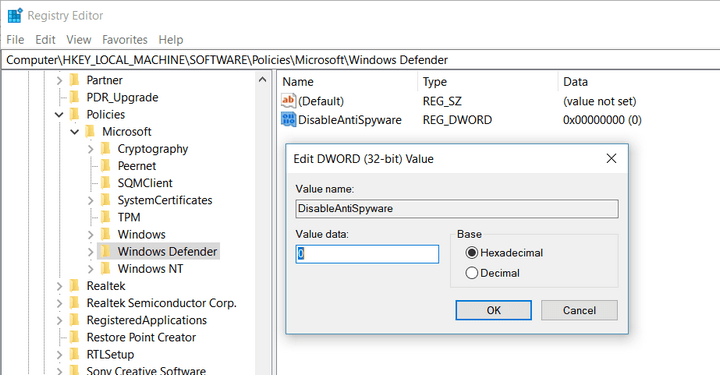Select the DisableAntiSpyware DWORD value icon
Image resolution: width=720 pixels, height=375 pixels.
(x=288, y=120)
